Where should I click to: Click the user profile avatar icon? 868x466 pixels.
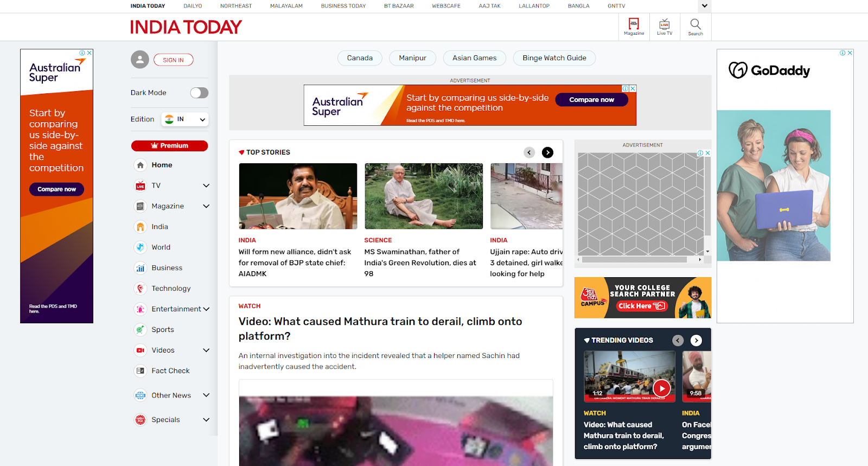(140, 60)
